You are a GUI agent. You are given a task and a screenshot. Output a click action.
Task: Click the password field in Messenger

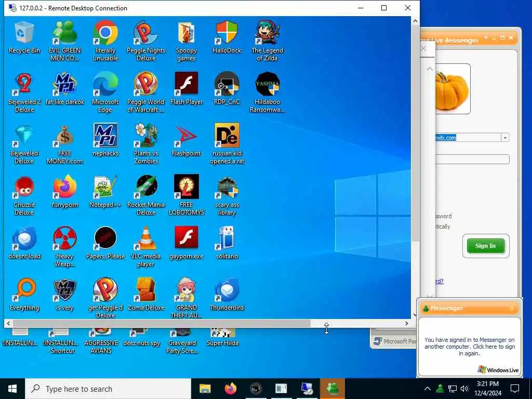point(472,159)
